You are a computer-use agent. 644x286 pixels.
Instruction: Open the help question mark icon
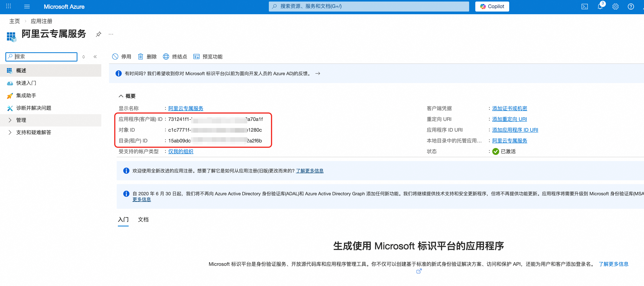click(631, 7)
